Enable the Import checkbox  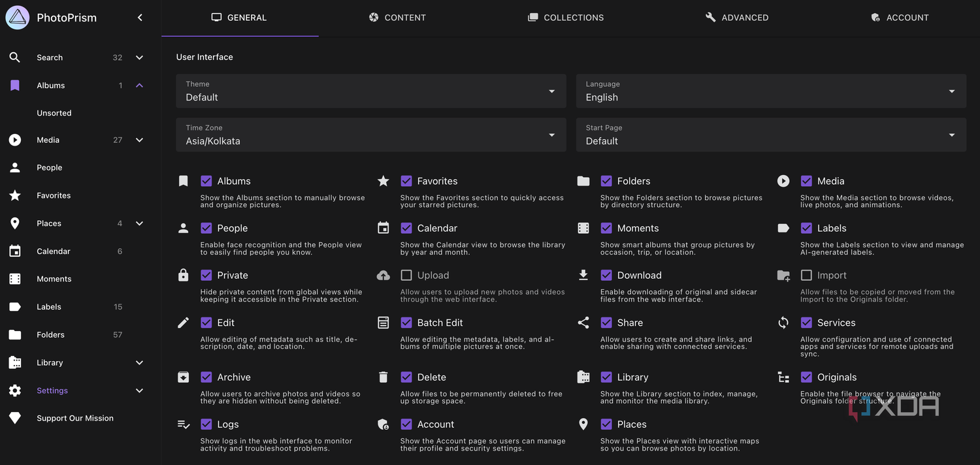(806, 276)
